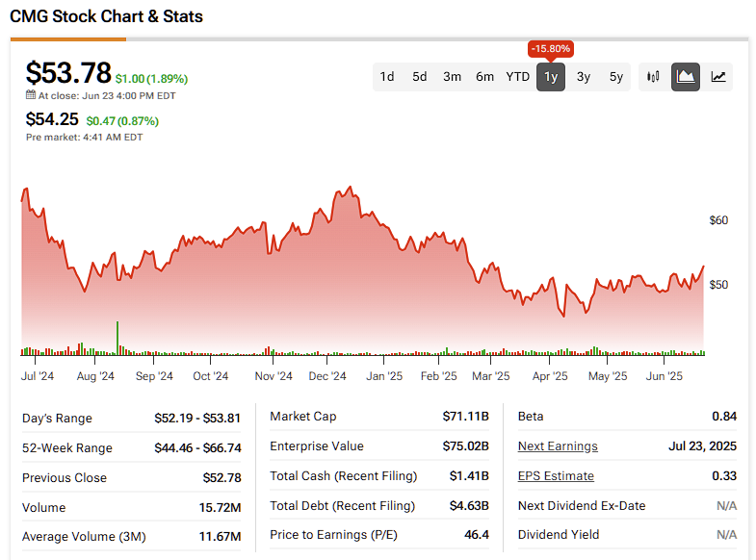The width and height of the screenshot is (756, 560).
Task: Click the $50 price axis label
Action: [x=718, y=285]
